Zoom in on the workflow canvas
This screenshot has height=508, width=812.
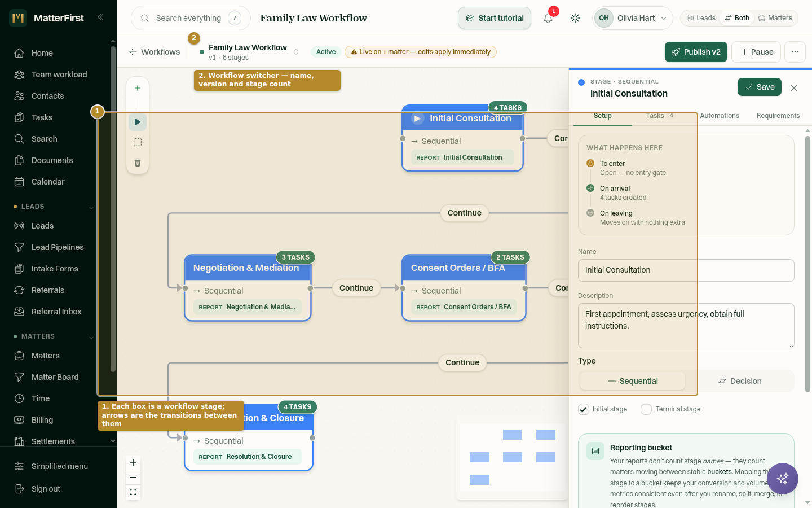(133, 463)
